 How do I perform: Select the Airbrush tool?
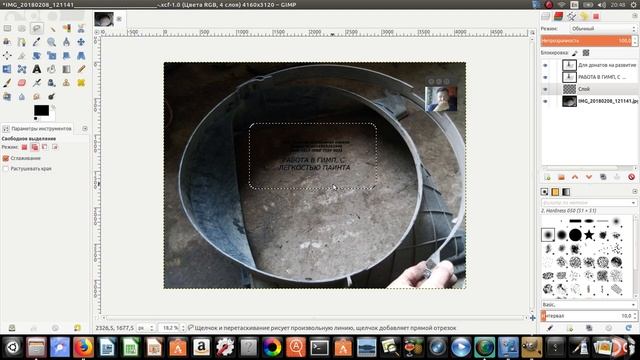click(37, 83)
